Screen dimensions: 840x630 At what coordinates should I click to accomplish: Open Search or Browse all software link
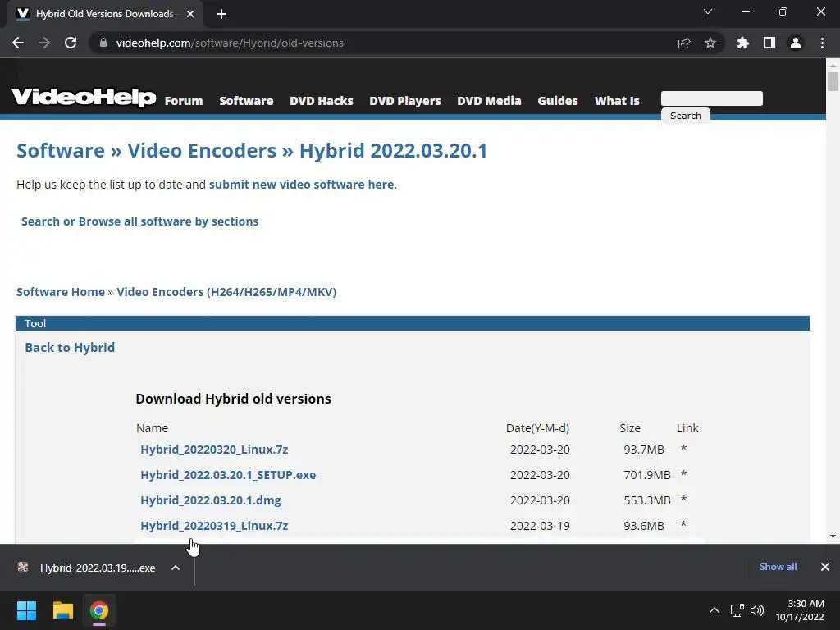139,221
